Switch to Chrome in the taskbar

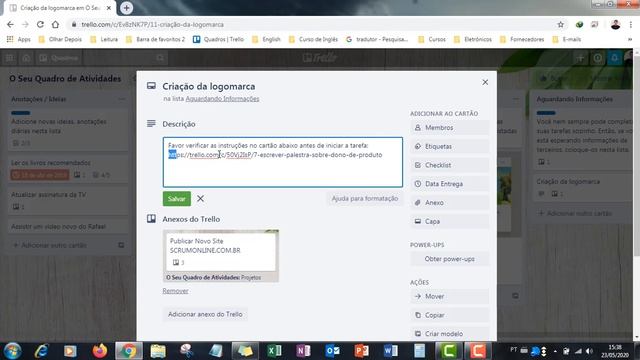tap(129, 351)
